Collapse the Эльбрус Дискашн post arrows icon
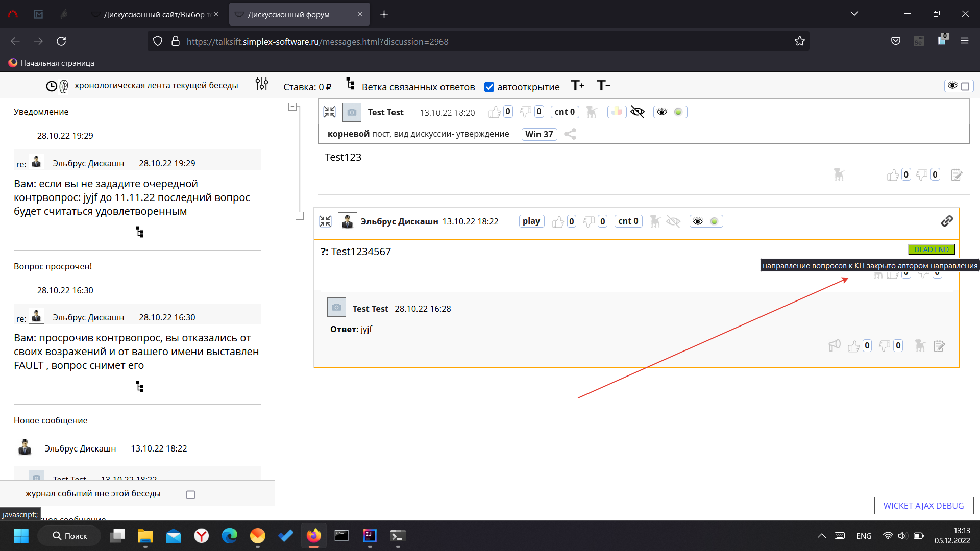 coord(325,221)
